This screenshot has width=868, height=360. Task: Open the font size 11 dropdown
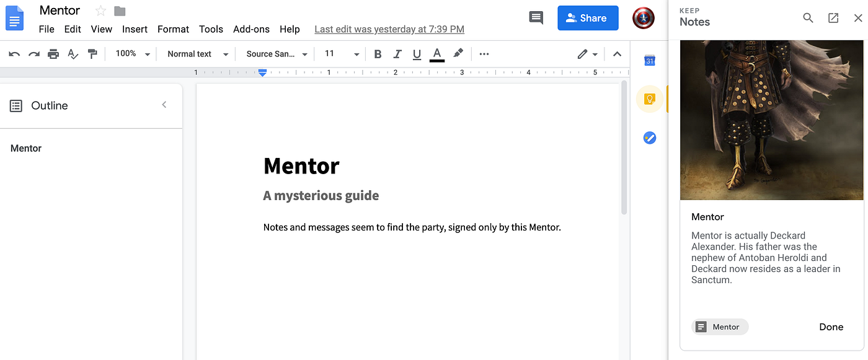coord(342,54)
